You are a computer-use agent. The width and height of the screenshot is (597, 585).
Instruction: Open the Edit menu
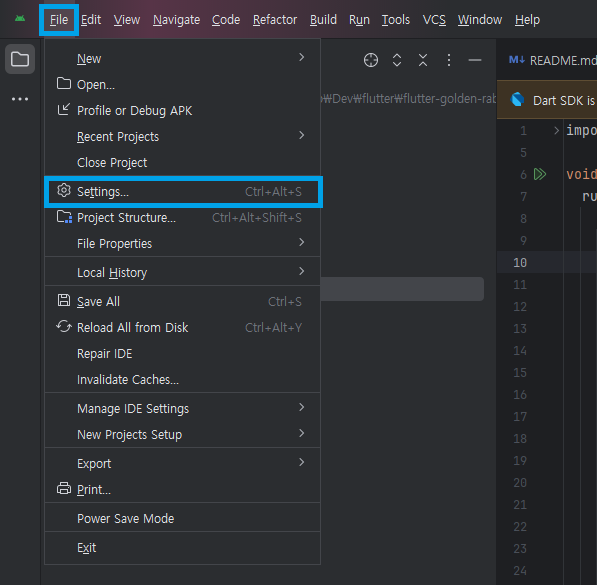[91, 20]
